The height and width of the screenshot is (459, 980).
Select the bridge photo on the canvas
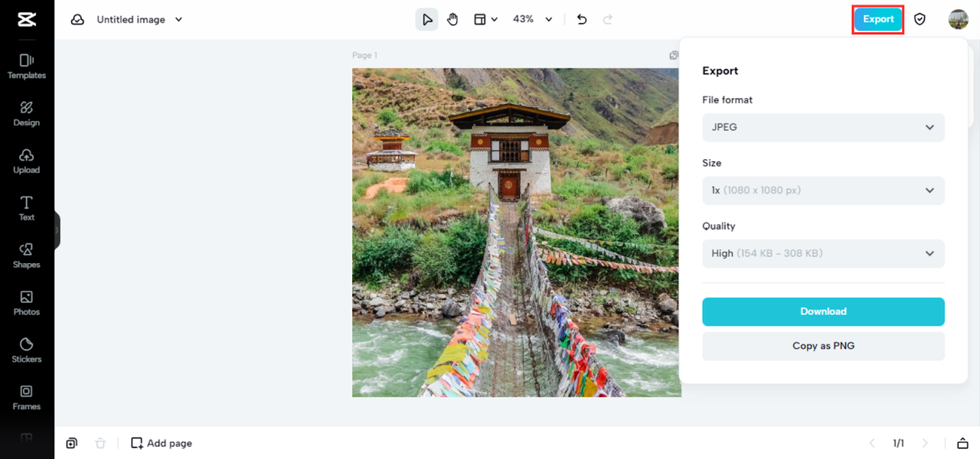[516, 233]
